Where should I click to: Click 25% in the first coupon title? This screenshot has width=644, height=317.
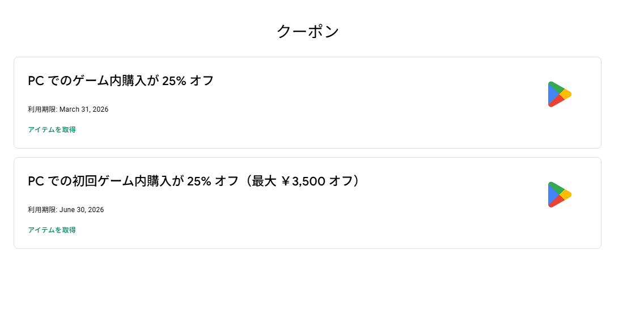pyautogui.click(x=174, y=81)
